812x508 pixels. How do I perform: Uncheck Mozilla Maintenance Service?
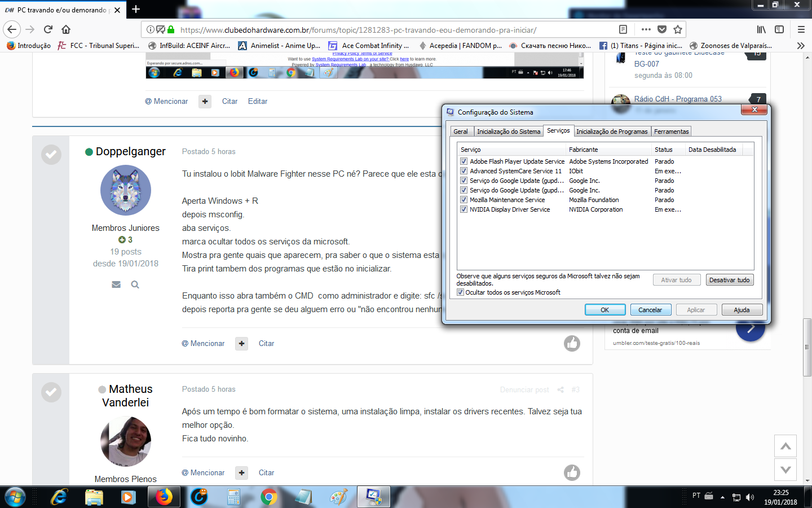pyautogui.click(x=464, y=200)
